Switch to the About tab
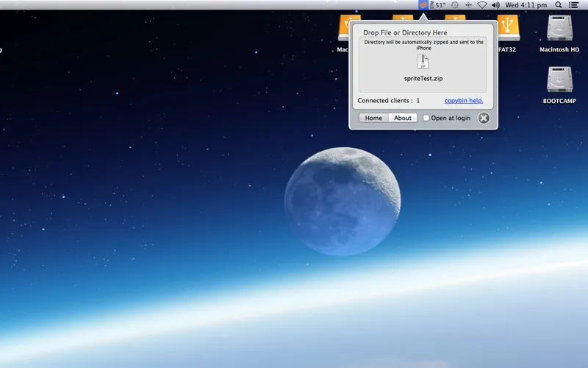Screen dimensions: 588x368 click(402, 118)
